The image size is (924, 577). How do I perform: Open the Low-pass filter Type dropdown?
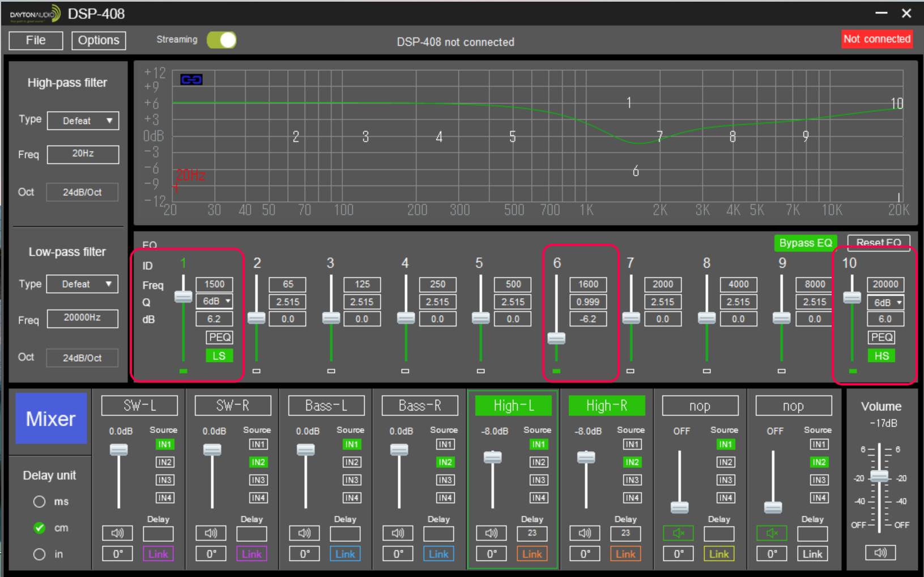point(82,284)
